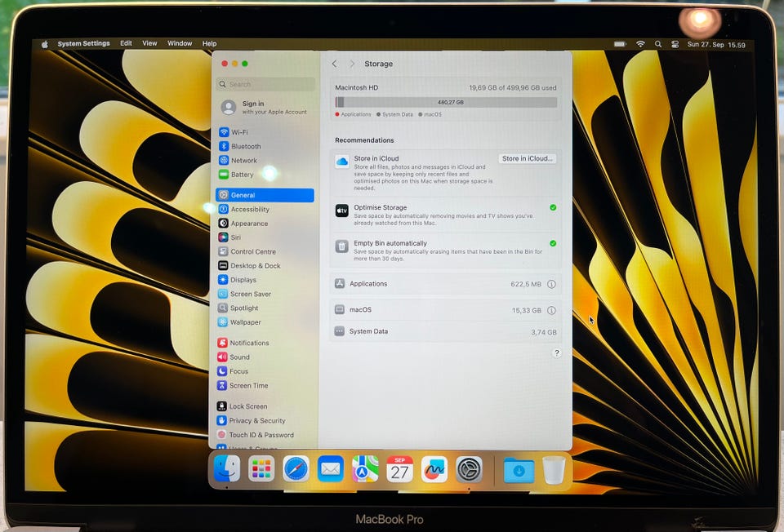
Task: Select Wi-Fi in the sidebar
Action: pos(265,132)
